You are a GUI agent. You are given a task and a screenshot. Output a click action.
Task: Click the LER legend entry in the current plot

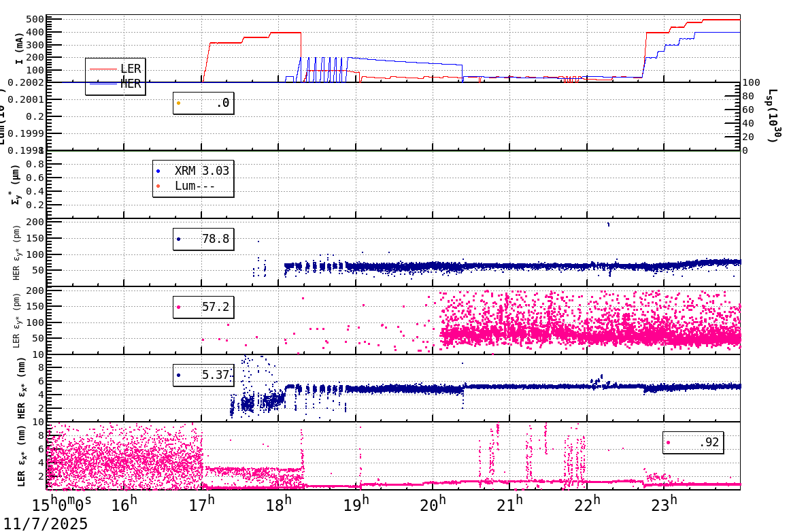[115, 69]
